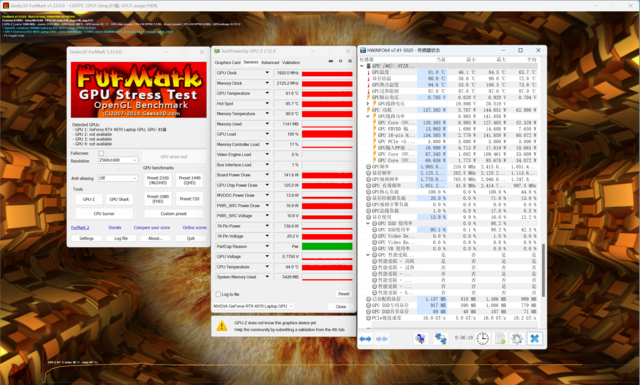
Task: Open GPU-Z graphics device selector dropdown
Action: coord(253,306)
